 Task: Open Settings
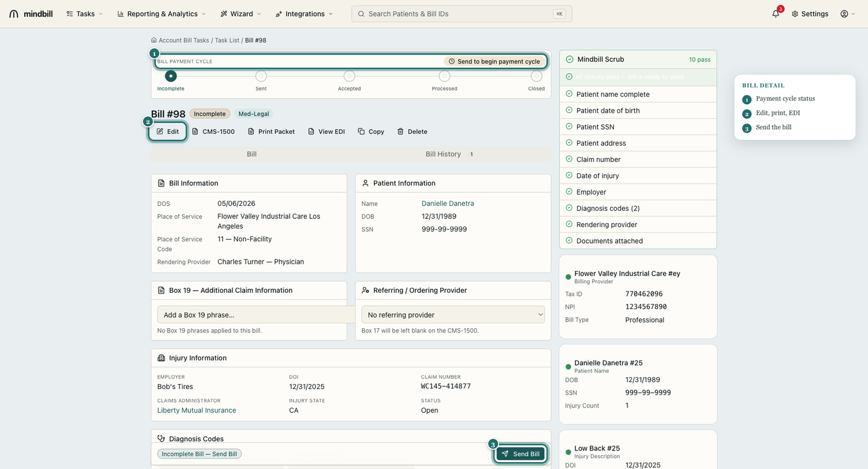(x=810, y=14)
